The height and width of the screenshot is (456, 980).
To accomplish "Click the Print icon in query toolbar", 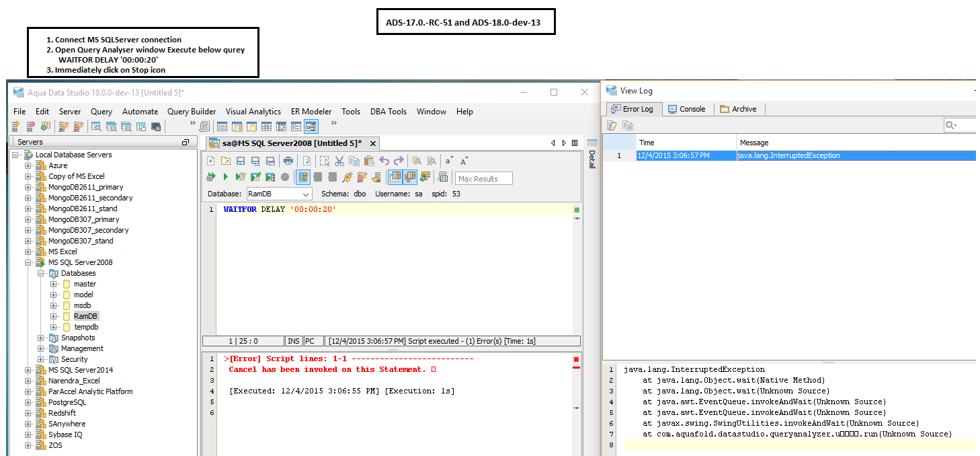I will 288,161.
